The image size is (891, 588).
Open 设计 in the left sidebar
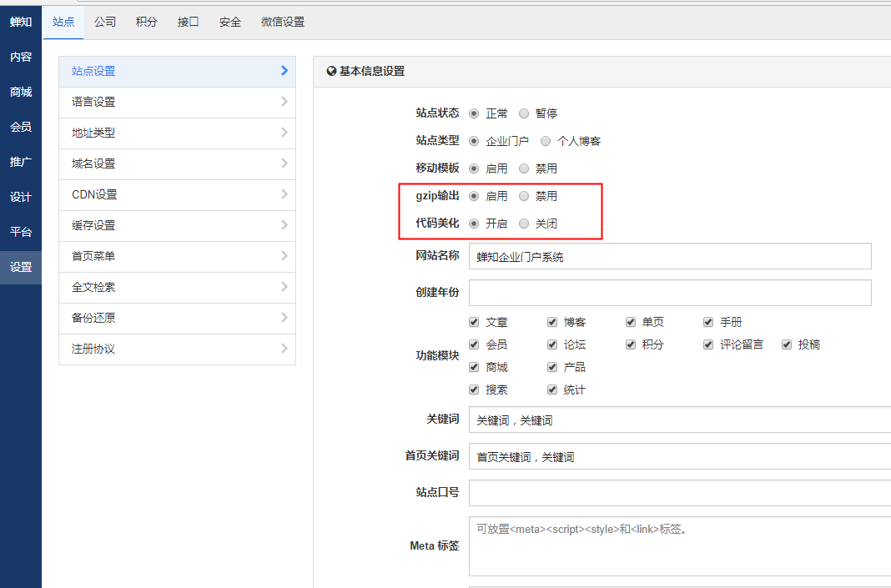click(21, 197)
